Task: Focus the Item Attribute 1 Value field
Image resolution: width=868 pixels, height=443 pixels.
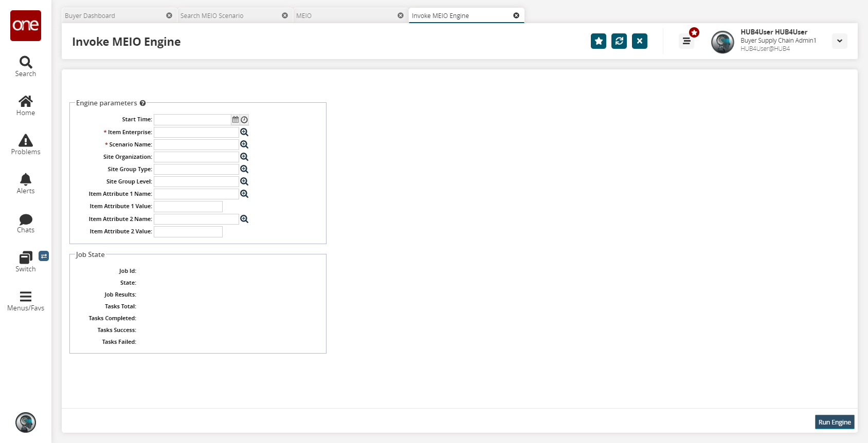Action: tap(188, 206)
